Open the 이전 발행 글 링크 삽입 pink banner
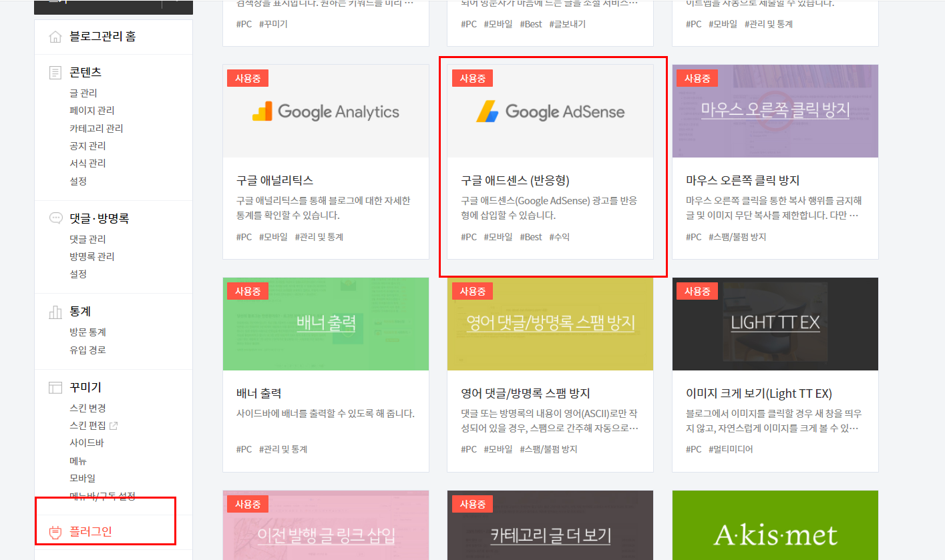Viewport: 945px width, 560px height. (x=326, y=525)
